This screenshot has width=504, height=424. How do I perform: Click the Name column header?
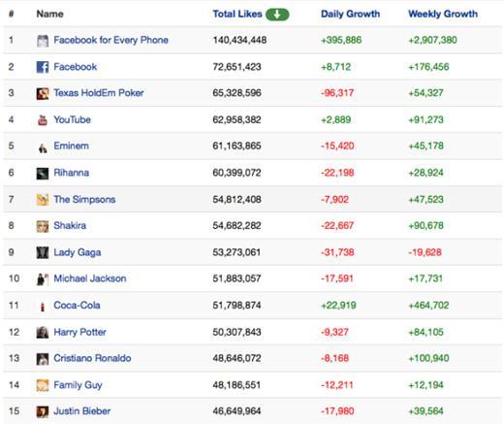(49, 14)
